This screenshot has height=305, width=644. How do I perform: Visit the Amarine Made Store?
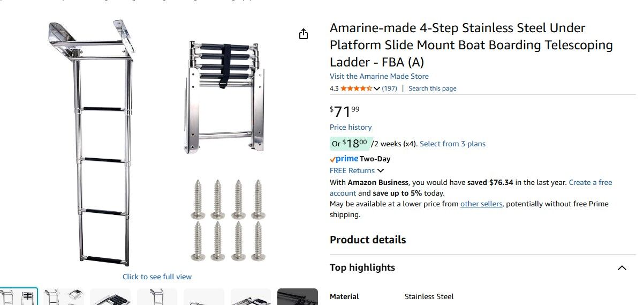pos(379,76)
